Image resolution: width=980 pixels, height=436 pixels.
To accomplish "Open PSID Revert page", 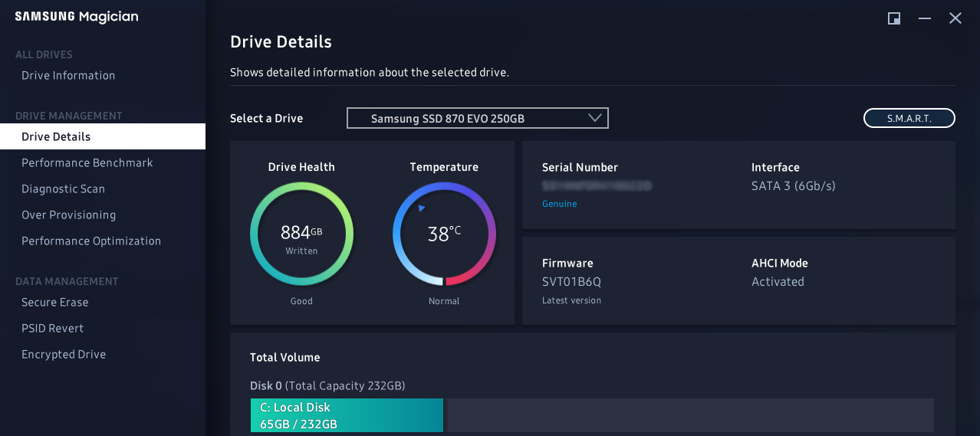I will point(52,328).
